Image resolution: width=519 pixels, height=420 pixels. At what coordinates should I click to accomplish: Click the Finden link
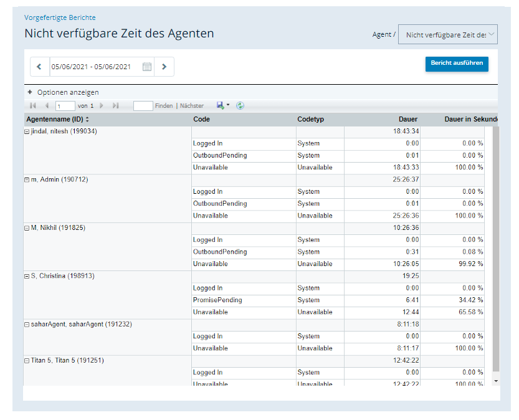[x=164, y=105]
